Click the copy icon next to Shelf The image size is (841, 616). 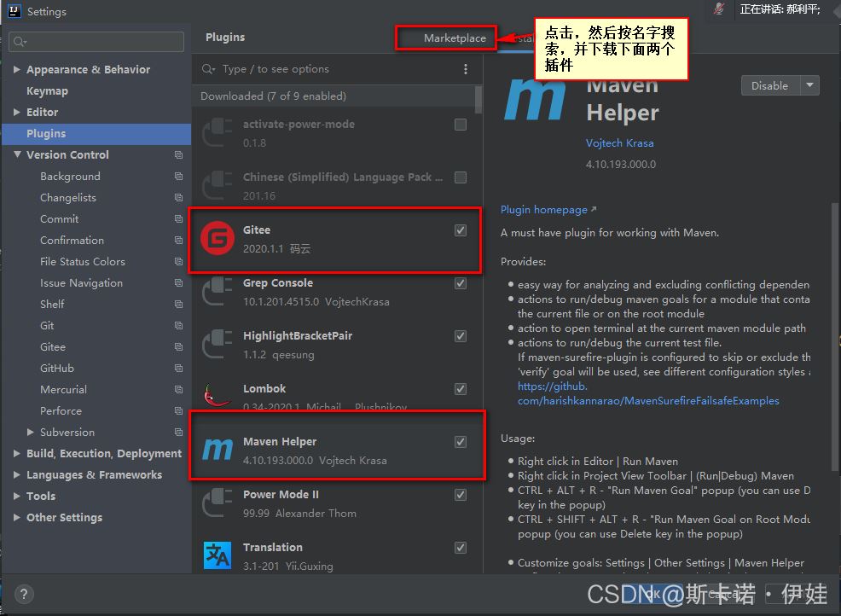click(178, 305)
